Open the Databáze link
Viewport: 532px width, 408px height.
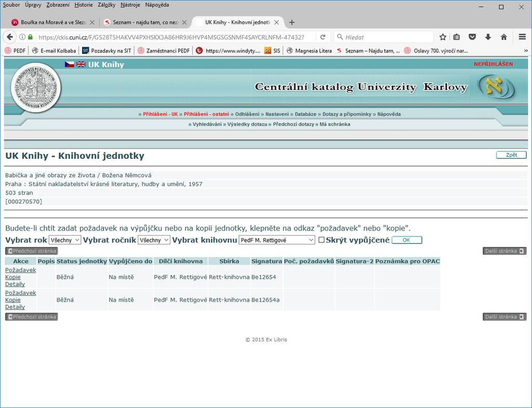(x=305, y=114)
